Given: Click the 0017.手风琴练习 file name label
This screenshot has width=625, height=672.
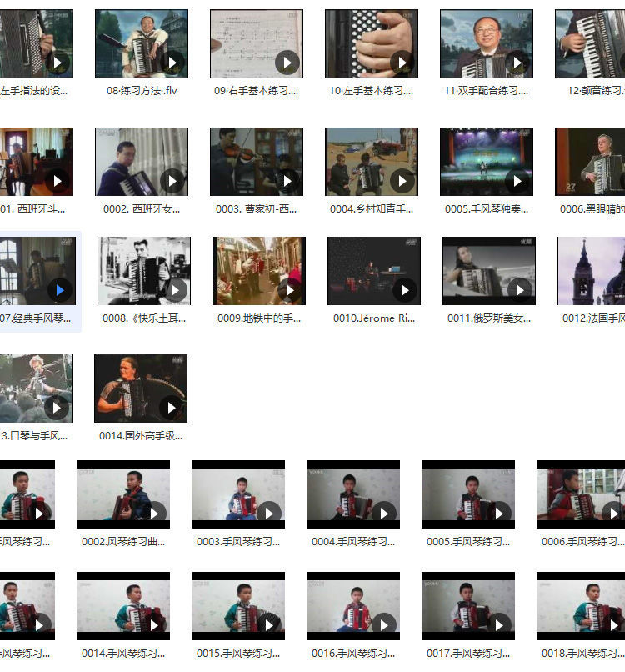Looking at the screenshot, I should click(x=467, y=654).
